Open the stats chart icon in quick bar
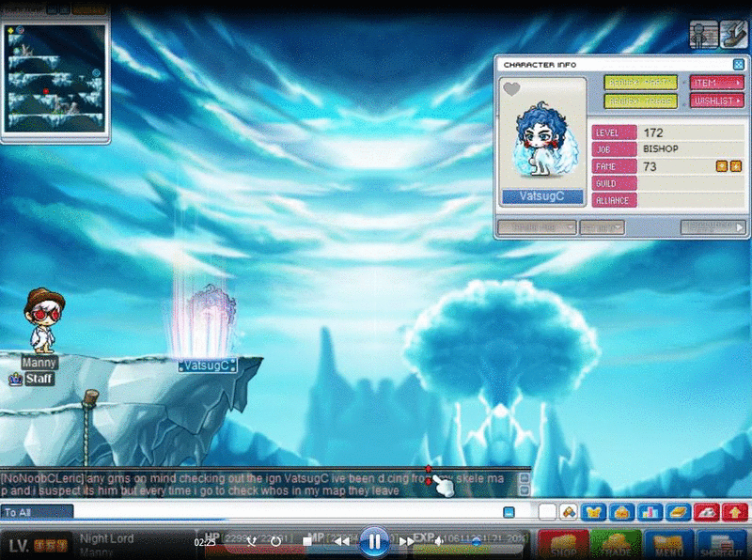Viewport: 752px width, 560px height. tap(650, 512)
